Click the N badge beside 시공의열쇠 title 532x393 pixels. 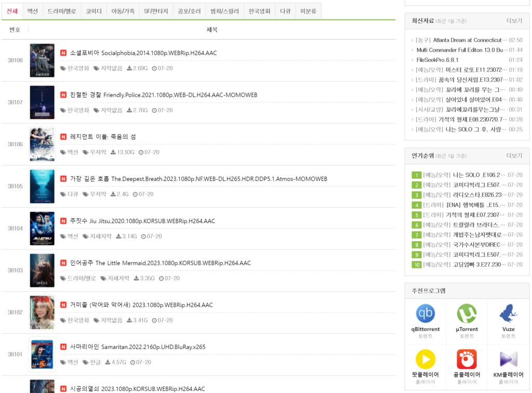coord(63,389)
